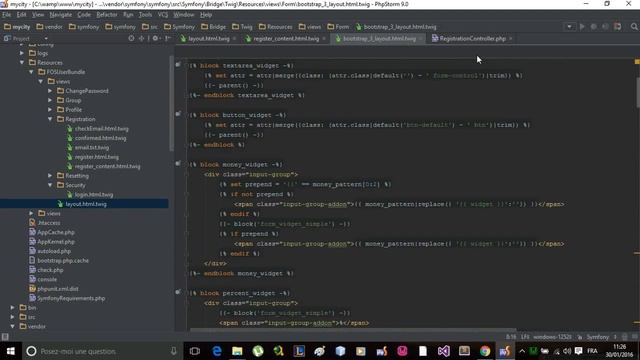Click the Twig breadcrumb in navigation bar
Viewport: 640px width, 360px height.
(242, 27)
